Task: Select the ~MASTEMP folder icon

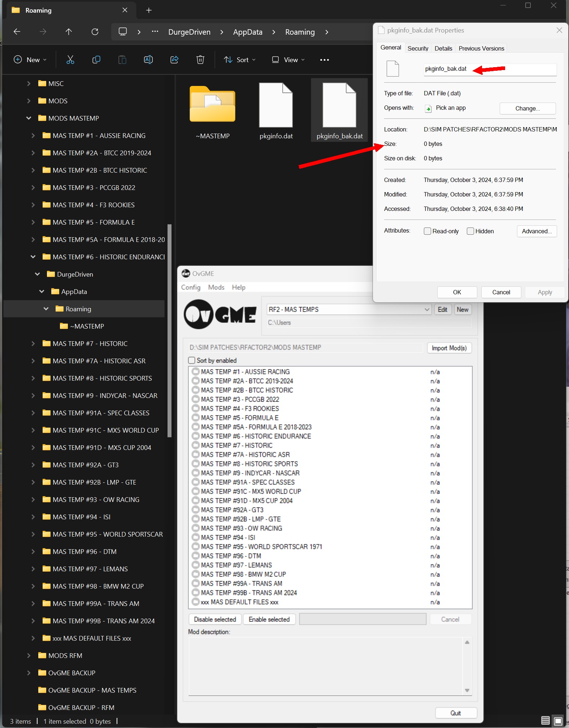Action: pos(213,104)
